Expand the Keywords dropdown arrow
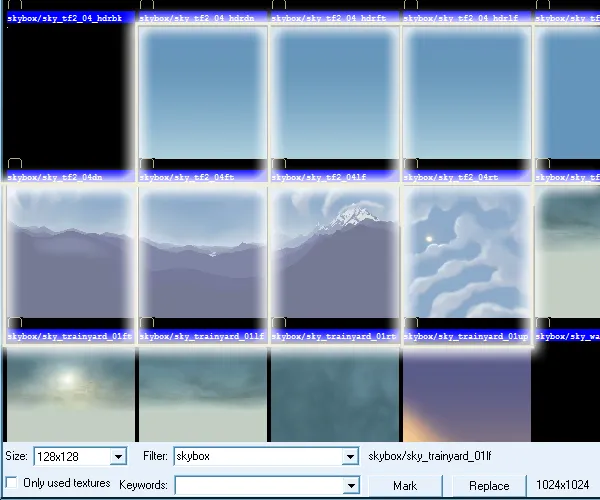 click(350, 485)
